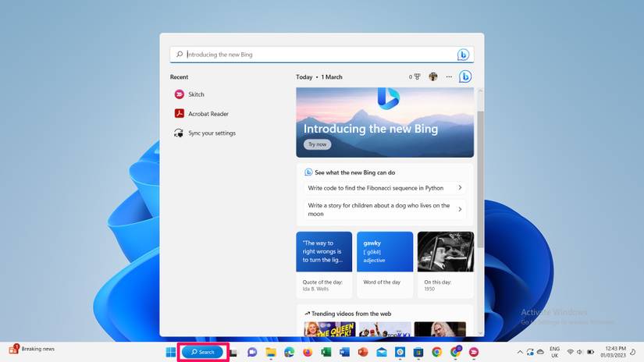The width and height of the screenshot is (644, 362).
Task: Show hidden tray icons chevron
Action: [520, 352]
